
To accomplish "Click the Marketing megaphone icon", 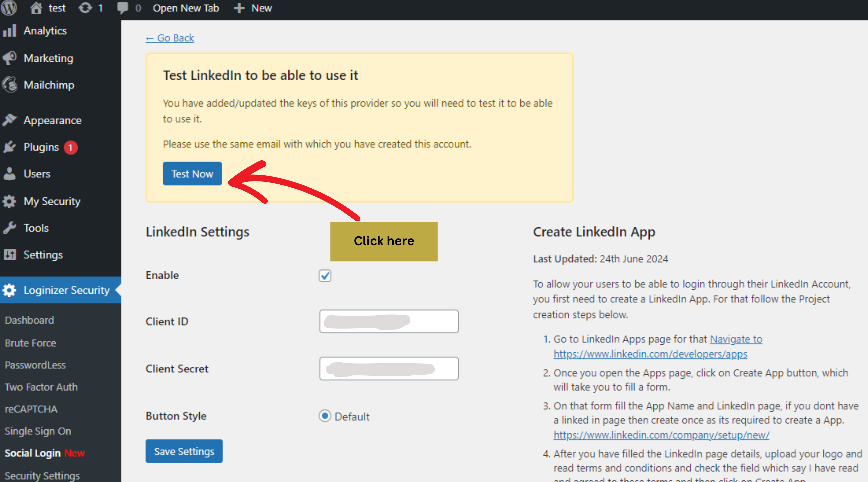I will point(10,58).
